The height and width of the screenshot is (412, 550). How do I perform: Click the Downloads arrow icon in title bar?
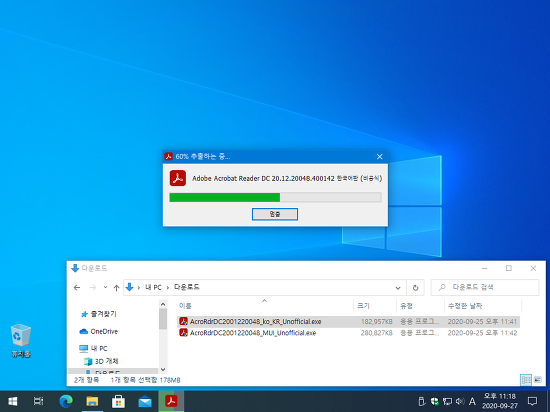75,268
